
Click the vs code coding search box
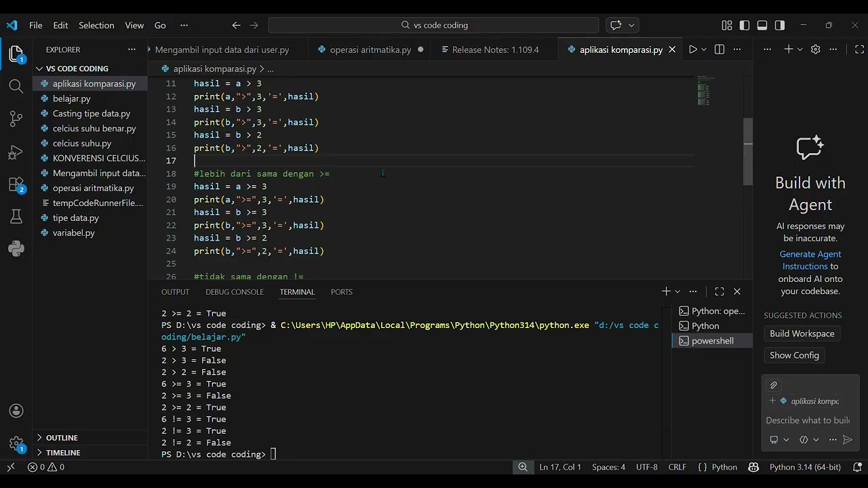tap(433, 25)
